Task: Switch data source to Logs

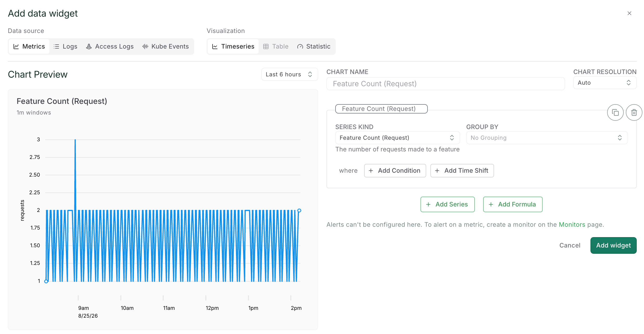Action: [65, 46]
